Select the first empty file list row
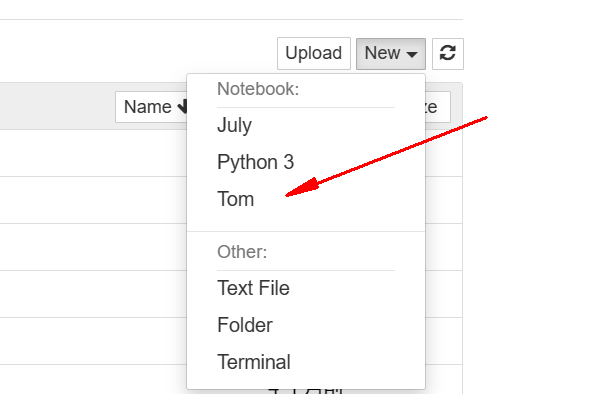The width and height of the screenshot is (611, 394). (94, 153)
